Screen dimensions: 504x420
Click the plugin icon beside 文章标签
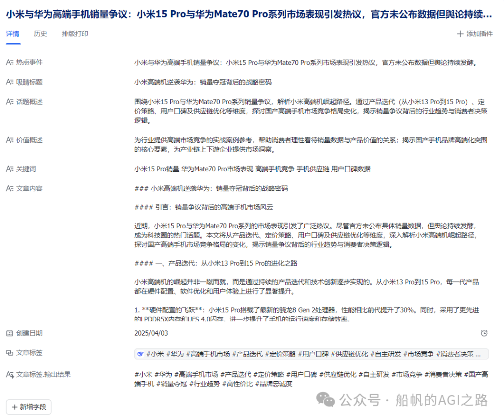click(10, 353)
